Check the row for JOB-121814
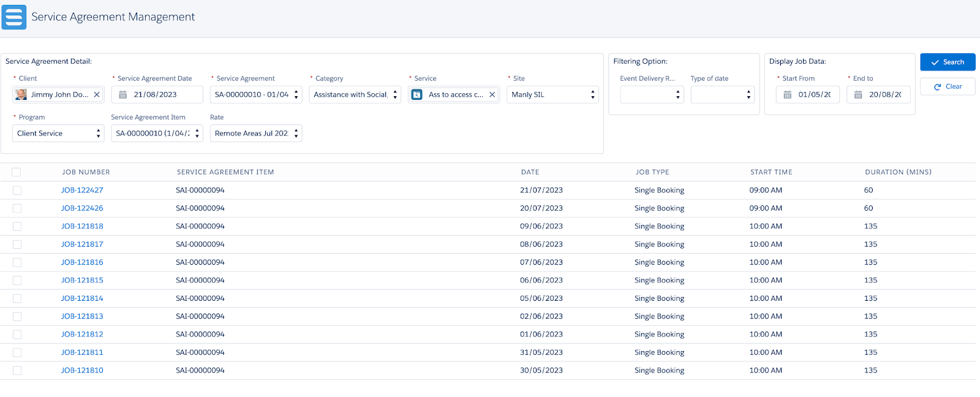Image resolution: width=980 pixels, height=397 pixels. (x=17, y=298)
